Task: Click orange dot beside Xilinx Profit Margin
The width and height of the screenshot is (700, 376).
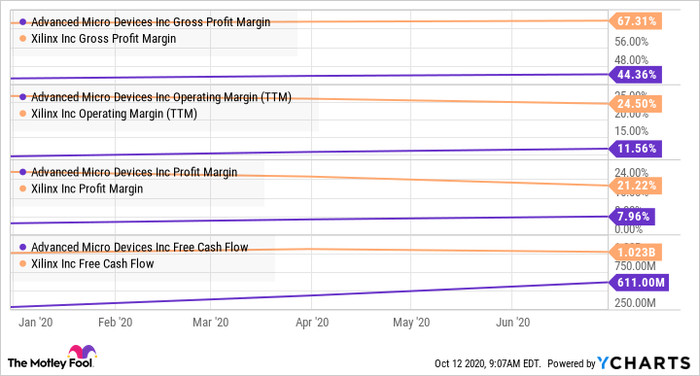Action: (x=23, y=189)
